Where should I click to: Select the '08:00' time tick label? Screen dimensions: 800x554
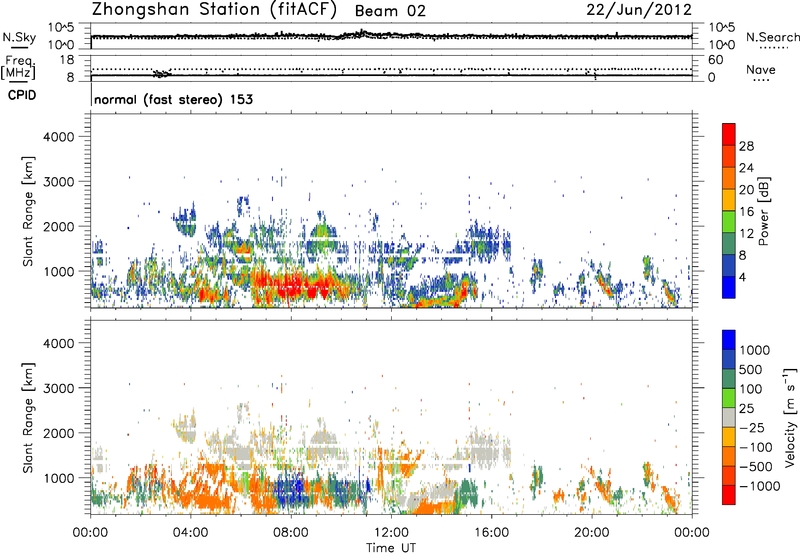[x=291, y=533]
